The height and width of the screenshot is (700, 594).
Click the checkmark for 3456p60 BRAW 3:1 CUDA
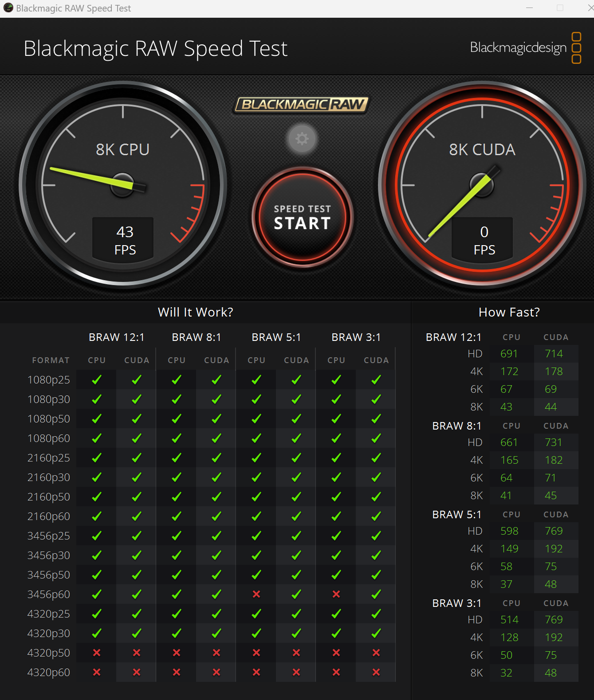click(x=376, y=594)
